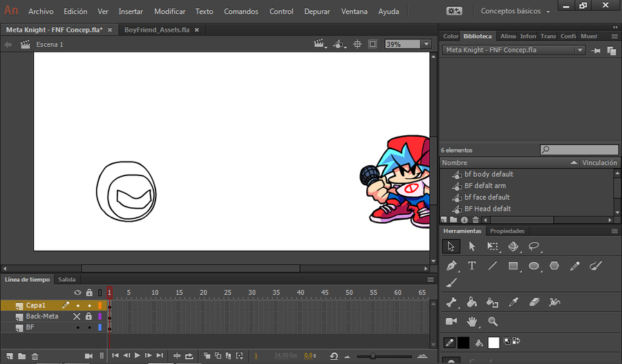Switch to BoyFriend_Assets.fla document tab
622x364 pixels.
[x=157, y=30]
